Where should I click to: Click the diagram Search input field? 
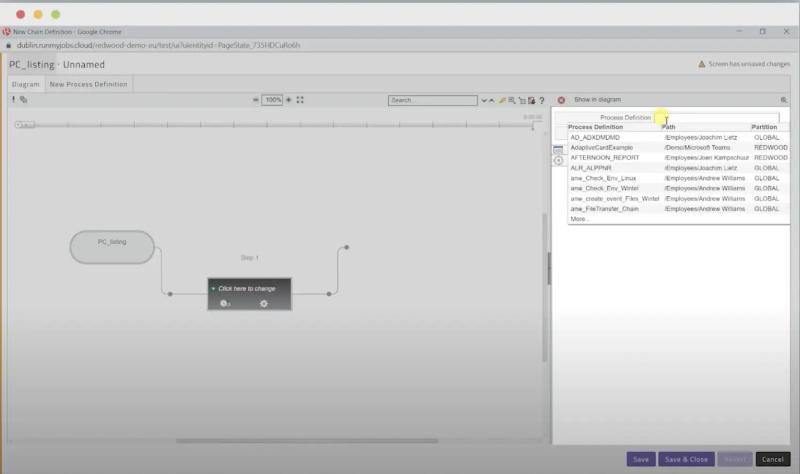click(432, 100)
